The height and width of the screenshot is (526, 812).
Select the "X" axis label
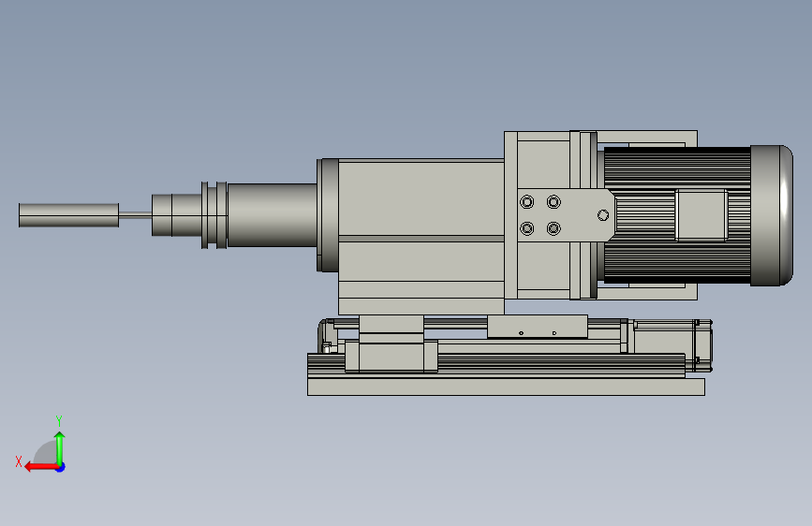19,461
